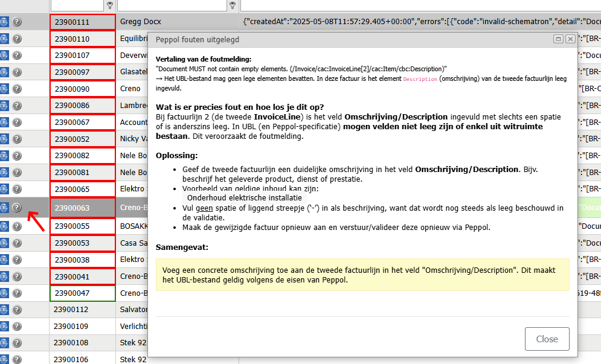Select invoice number cell 23900041
The width and height of the screenshot is (601, 364).
[x=82, y=276]
